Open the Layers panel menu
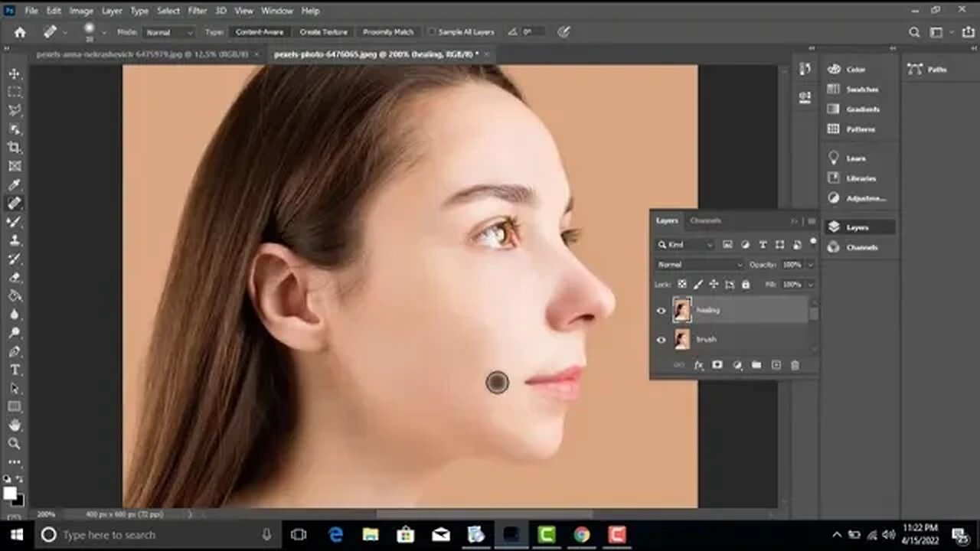 pyautogui.click(x=812, y=221)
